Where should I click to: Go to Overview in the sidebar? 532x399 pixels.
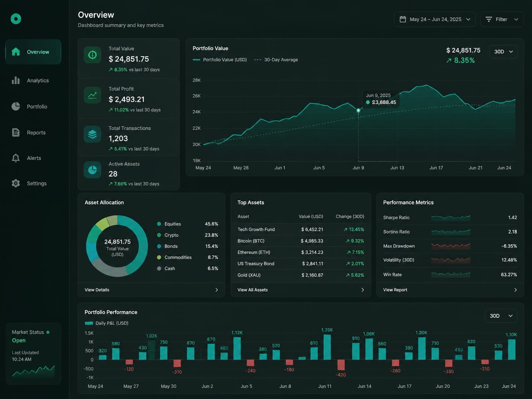[33, 52]
